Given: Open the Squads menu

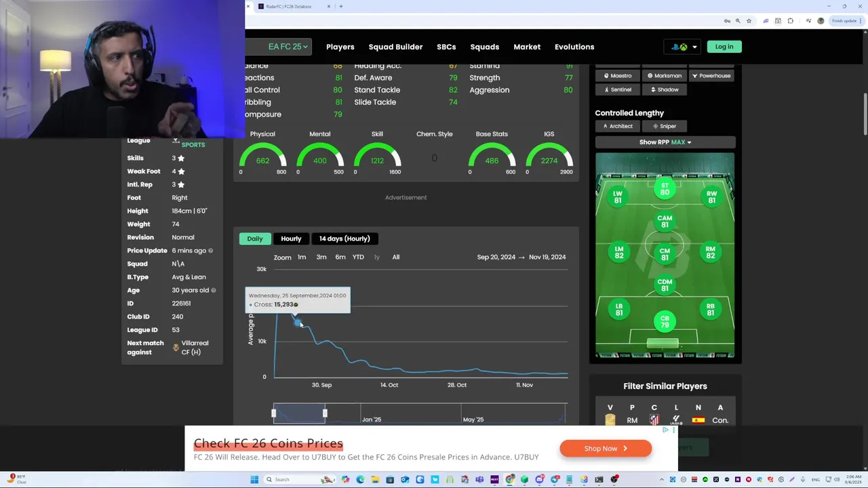Looking at the screenshot, I should click(x=484, y=47).
